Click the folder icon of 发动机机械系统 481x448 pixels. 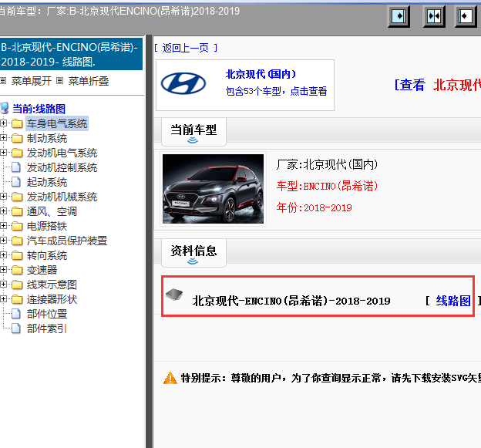tap(17, 197)
